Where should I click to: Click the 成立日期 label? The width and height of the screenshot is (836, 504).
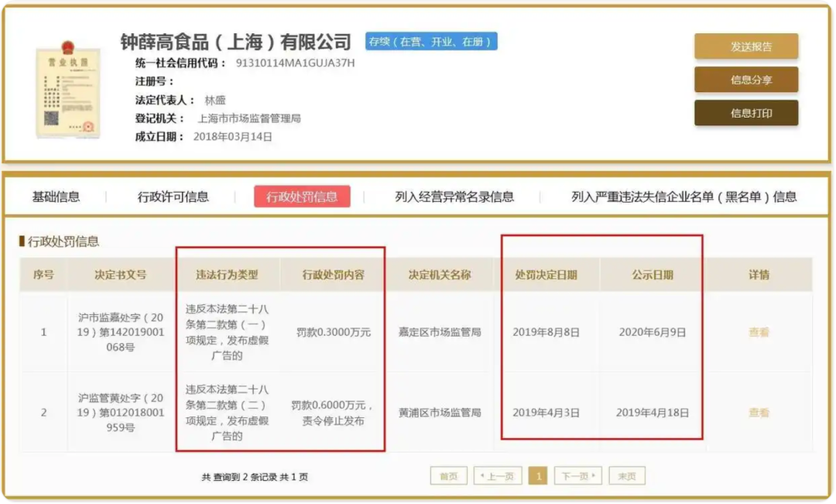tap(160, 136)
